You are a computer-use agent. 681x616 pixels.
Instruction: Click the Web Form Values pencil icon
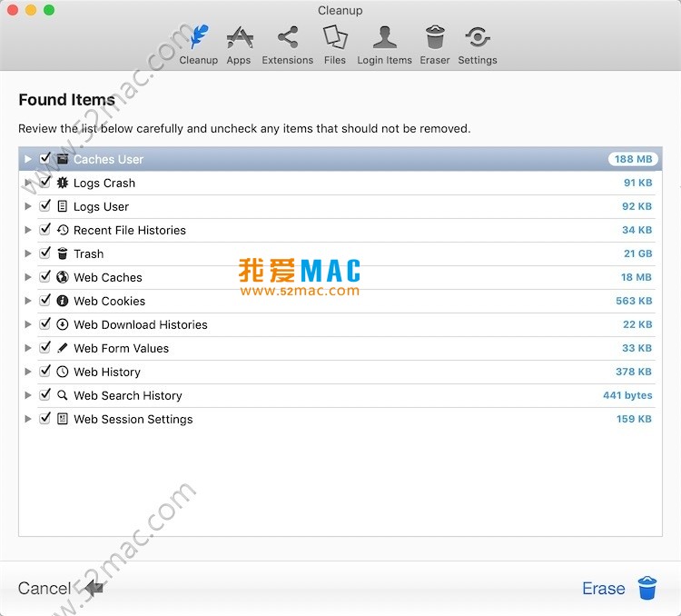click(x=63, y=348)
